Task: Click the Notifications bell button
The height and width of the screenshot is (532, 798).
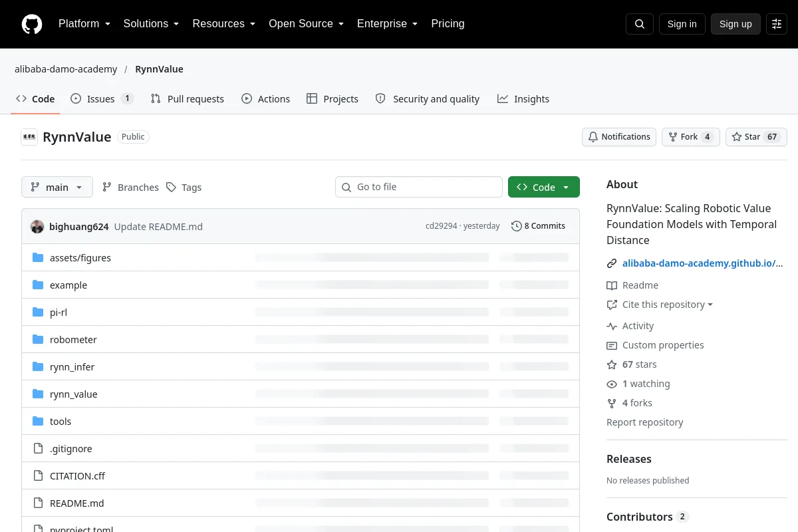Action: [x=619, y=137]
